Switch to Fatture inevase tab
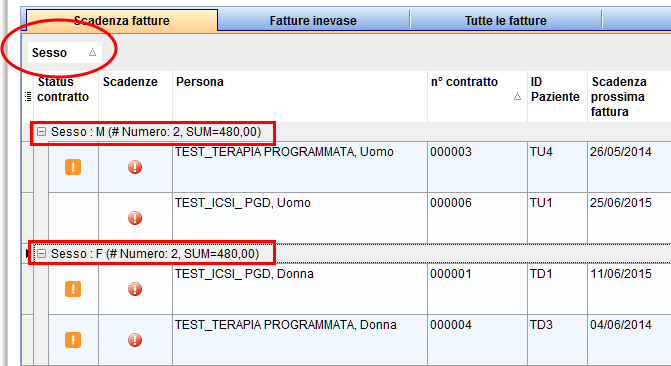Viewport: 671px width, 366px height. click(313, 20)
